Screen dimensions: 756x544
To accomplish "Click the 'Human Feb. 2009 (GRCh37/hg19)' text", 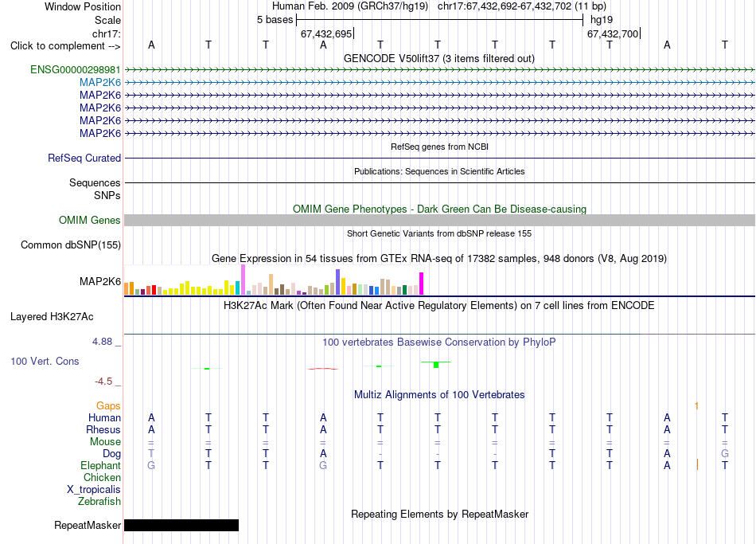I will click(350, 6).
